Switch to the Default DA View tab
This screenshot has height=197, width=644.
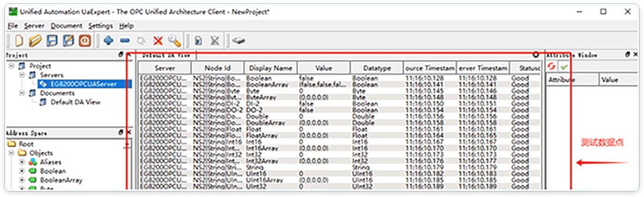pyautogui.click(x=166, y=55)
